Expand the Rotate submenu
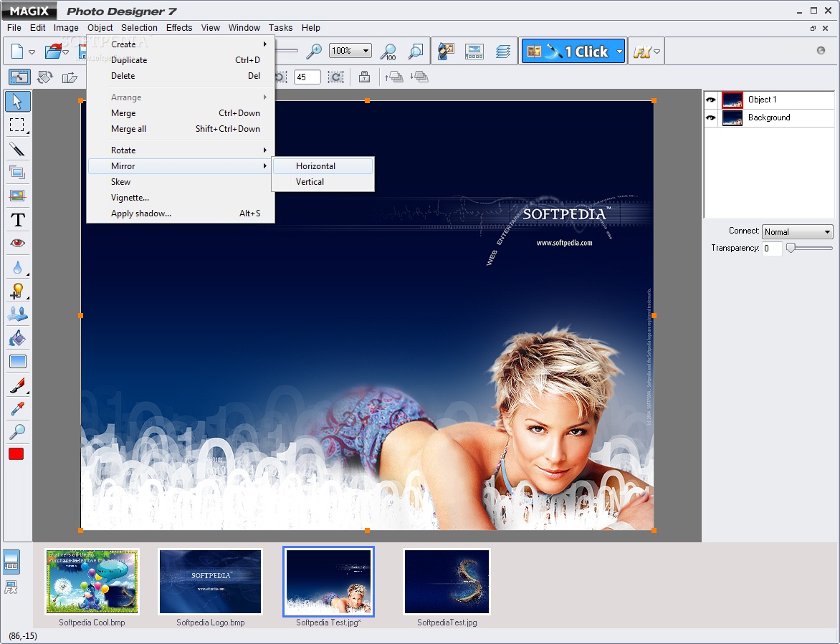The height and width of the screenshot is (644, 840). pos(181,150)
